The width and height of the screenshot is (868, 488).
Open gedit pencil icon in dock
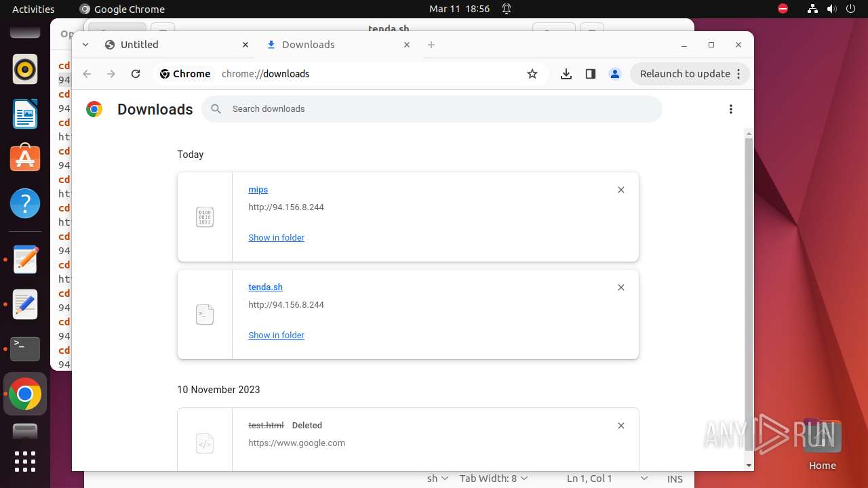[25, 304]
